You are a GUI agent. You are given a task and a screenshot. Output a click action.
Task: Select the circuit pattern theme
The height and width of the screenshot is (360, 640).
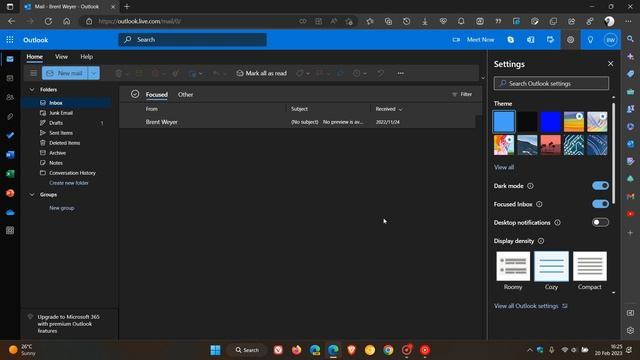pyautogui.click(x=574, y=145)
